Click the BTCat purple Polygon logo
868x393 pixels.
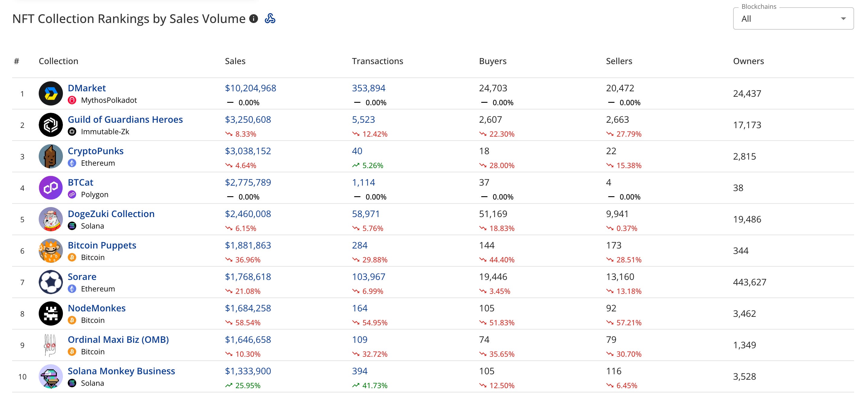51,188
